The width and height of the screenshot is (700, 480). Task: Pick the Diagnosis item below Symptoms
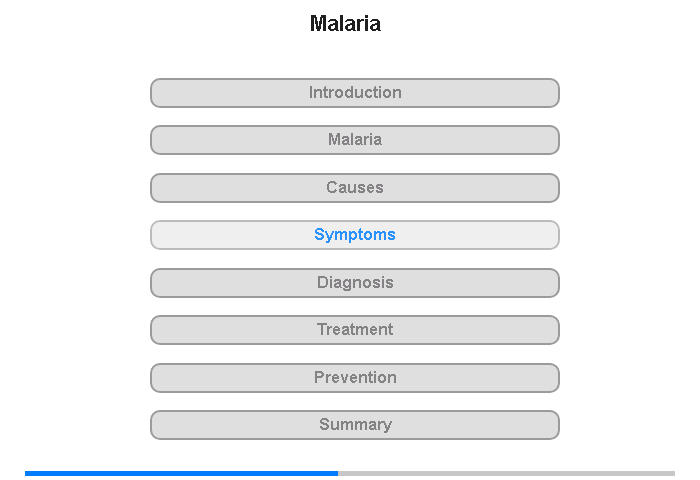tap(355, 283)
